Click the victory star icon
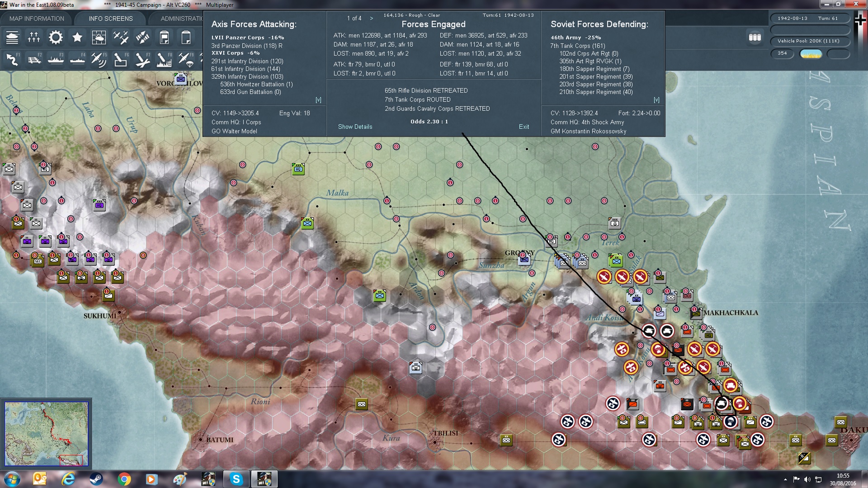 tap(77, 38)
